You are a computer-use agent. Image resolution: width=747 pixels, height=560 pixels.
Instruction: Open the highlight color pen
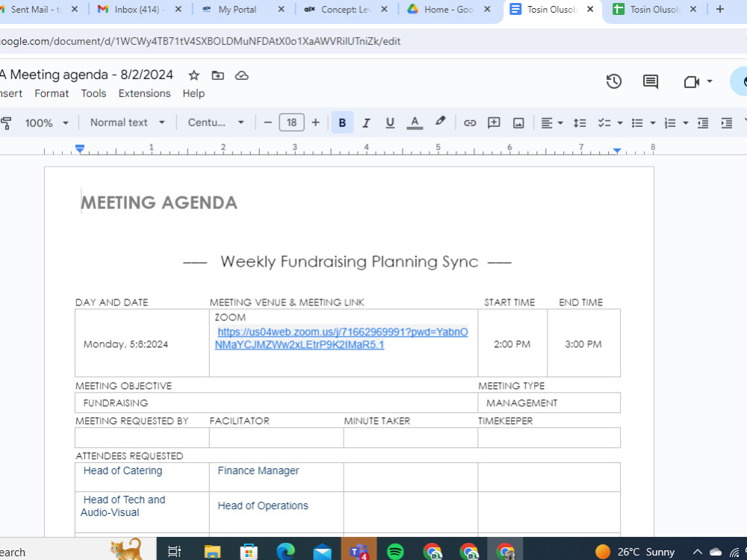click(440, 122)
